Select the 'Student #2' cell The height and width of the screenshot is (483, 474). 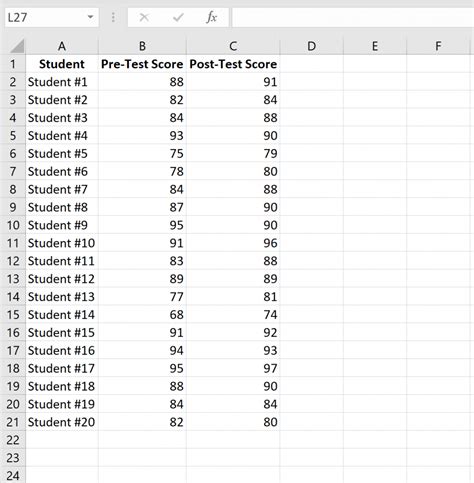point(62,100)
